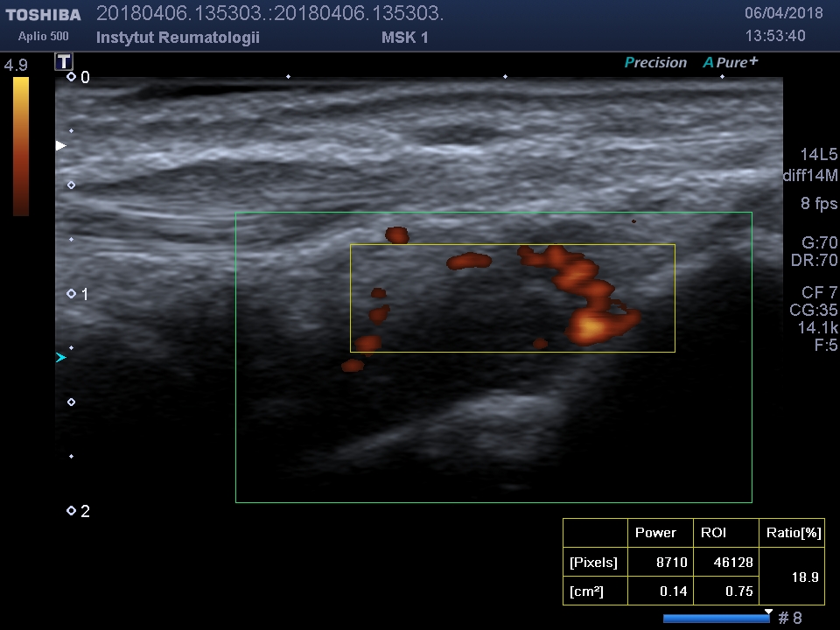Open the MSK 1 preset label
840x630 pixels.
click(405, 38)
